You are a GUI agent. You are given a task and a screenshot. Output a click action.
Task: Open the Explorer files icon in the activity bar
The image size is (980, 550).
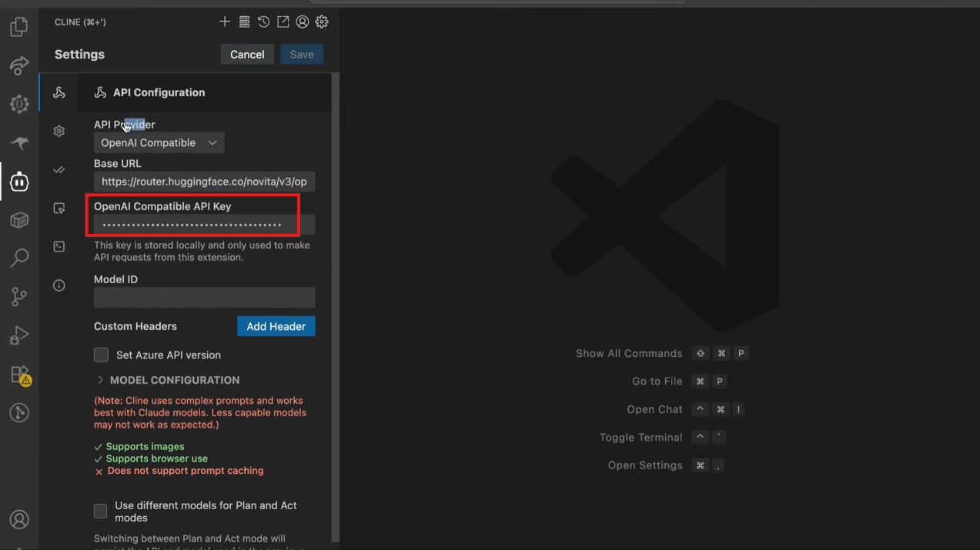(19, 27)
